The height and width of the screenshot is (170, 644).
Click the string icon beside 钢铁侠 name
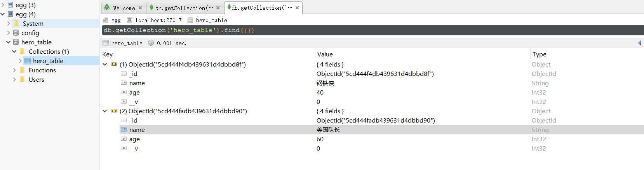click(x=124, y=83)
